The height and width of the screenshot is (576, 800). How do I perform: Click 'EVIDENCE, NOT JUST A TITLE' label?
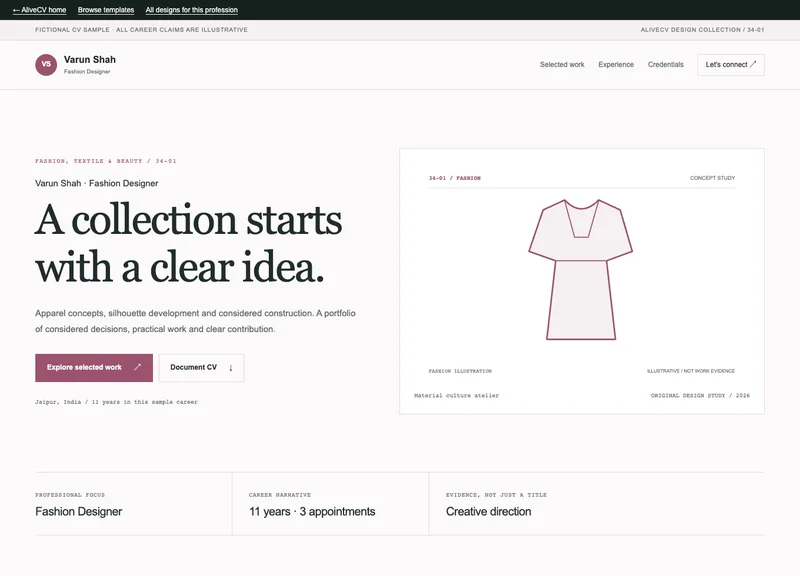click(496, 495)
